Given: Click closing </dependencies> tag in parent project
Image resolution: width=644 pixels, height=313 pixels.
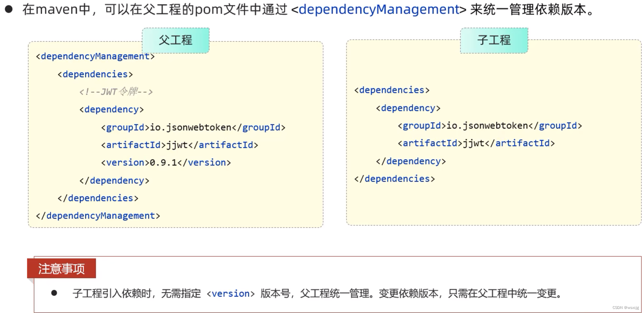Looking at the screenshot, I should [98, 198].
